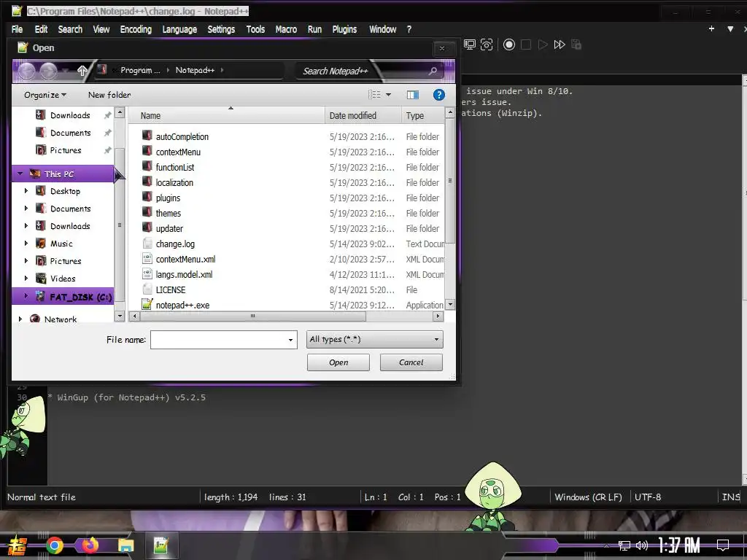Image resolution: width=747 pixels, height=560 pixels.
Task: Open Google Chrome from taskbar
Action: tap(55, 545)
